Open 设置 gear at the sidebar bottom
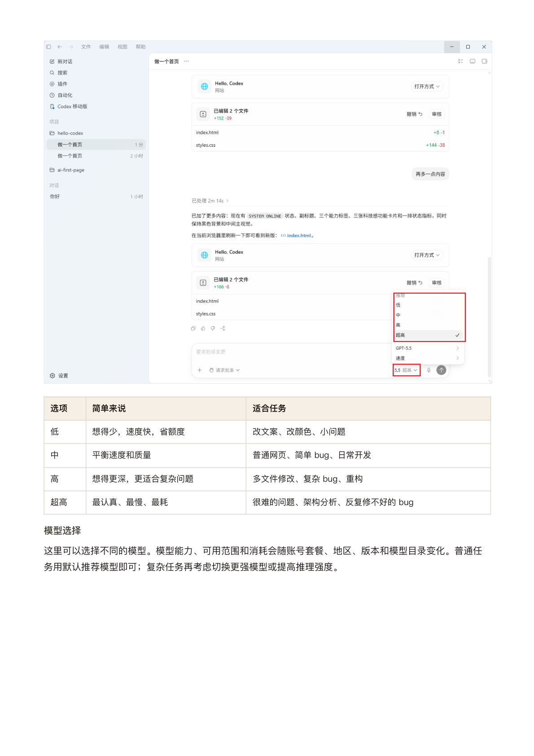534x756 pixels. pos(59,376)
